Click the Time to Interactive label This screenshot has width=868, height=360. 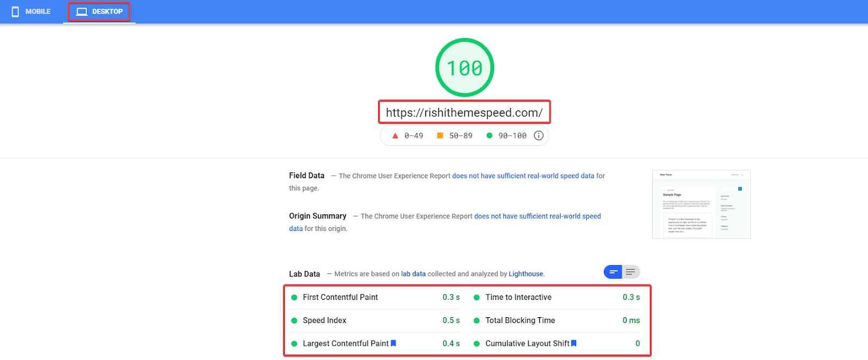(x=518, y=297)
